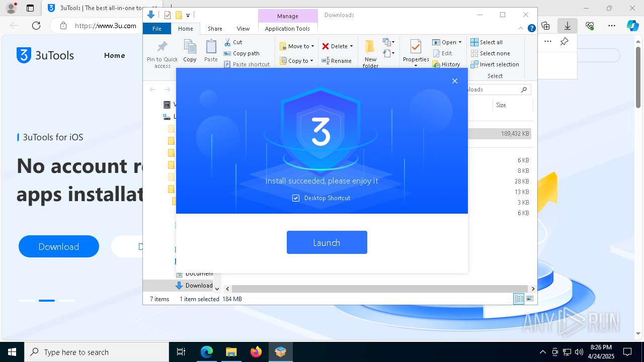Image resolution: width=644 pixels, height=362 pixels.
Task: Click the New folder icon
Action: click(370, 47)
